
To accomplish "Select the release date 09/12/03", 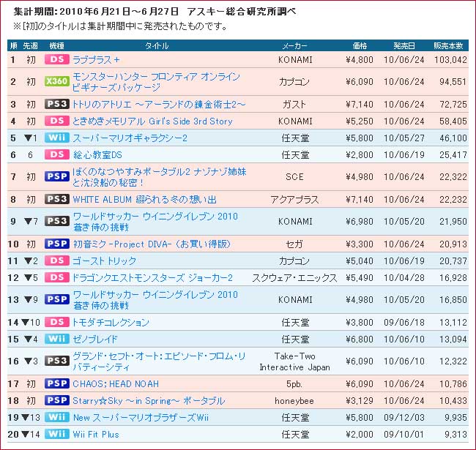I will 404,418.
